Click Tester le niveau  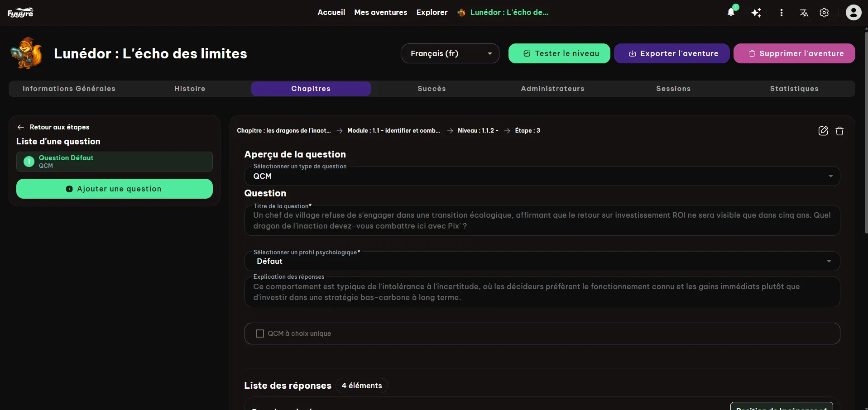point(559,53)
